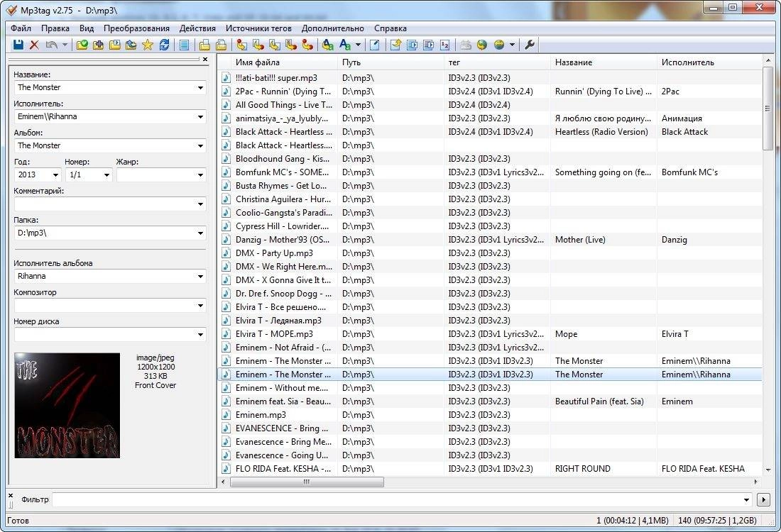Sort by the Путь column header
Viewport: 781px width, 532px height.
(391, 62)
